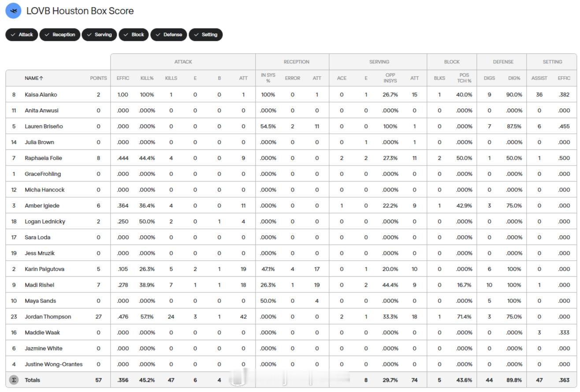Select player Maya Sands

click(40, 301)
